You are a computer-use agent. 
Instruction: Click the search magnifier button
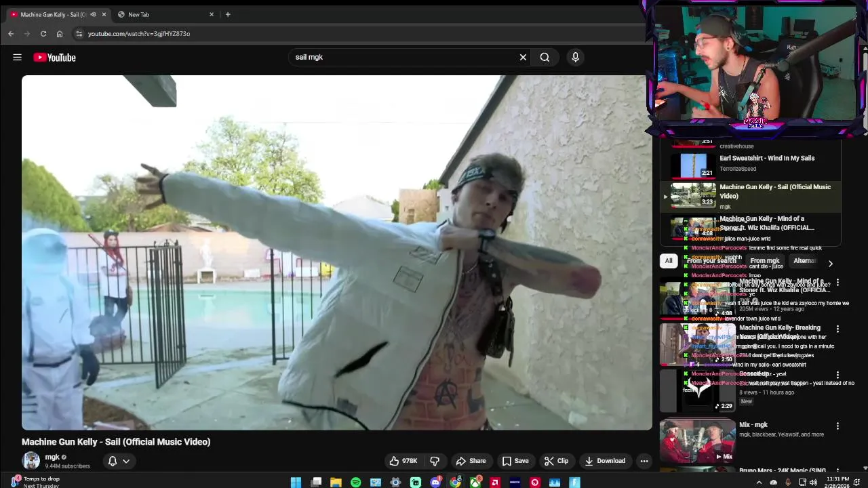point(545,58)
